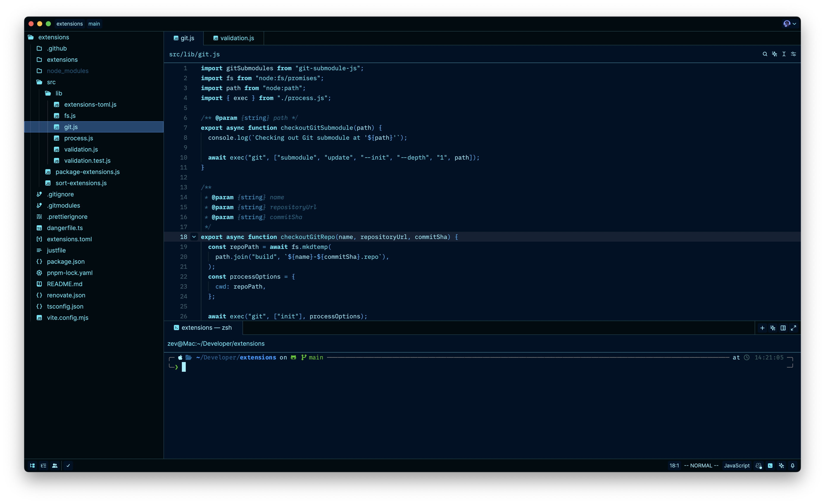The height and width of the screenshot is (504, 825).
Task: Click the text selection I-beam icon in editor toolbar
Action: tap(784, 54)
